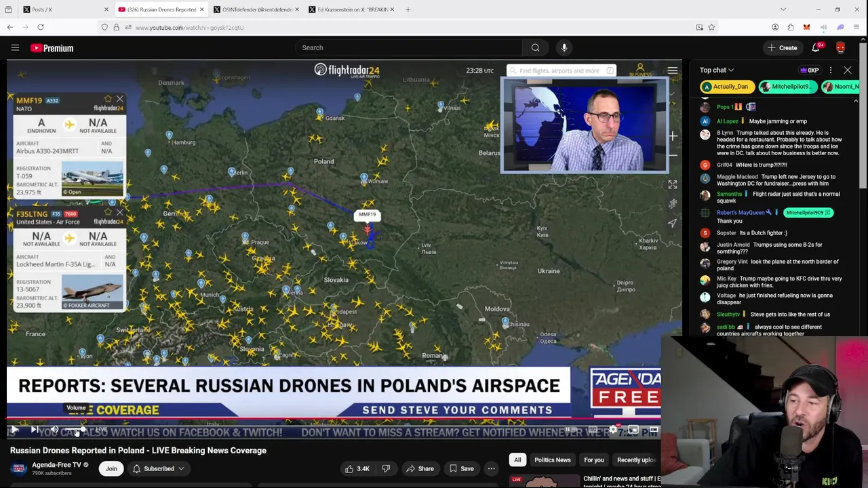Mute the video using speaker icon
This screenshot has width=868, height=488.
(54, 430)
